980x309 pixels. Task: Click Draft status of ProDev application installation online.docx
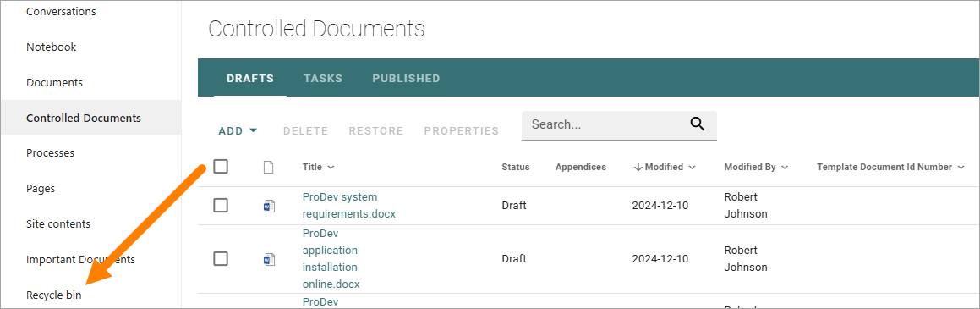tap(514, 258)
